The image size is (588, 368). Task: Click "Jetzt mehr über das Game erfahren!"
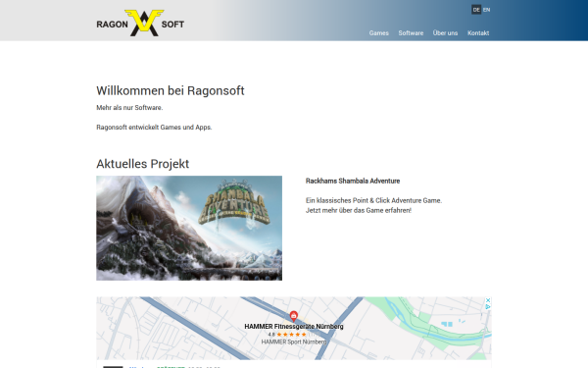pos(359,210)
